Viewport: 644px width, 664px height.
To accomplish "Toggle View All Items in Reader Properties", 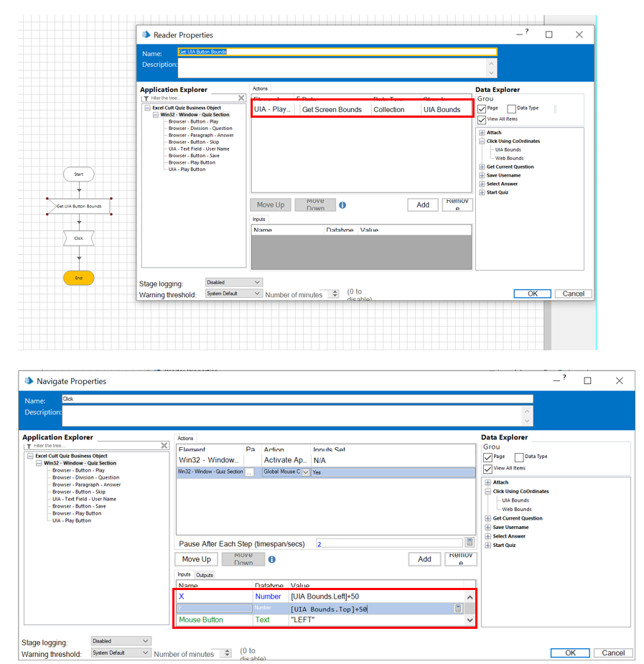I will click(x=482, y=120).
